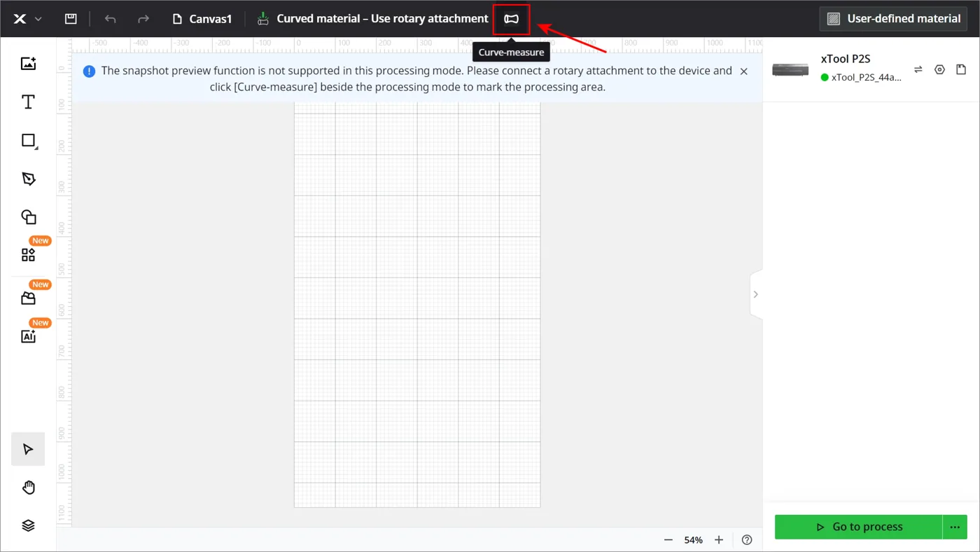
Task: Activate the Pen vector tool
Action: click(28, 179)
